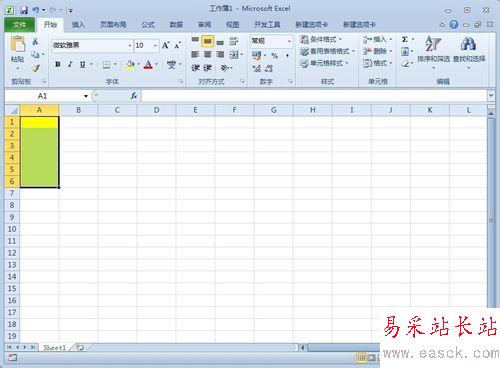Open Cell Styles menu

pyautogui.click(x=324, y=63)
